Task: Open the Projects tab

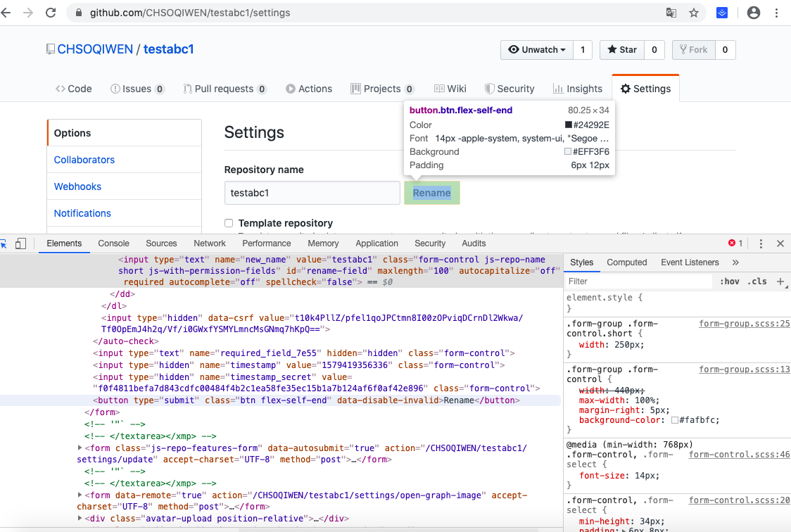Action: (x=382, y=89)
